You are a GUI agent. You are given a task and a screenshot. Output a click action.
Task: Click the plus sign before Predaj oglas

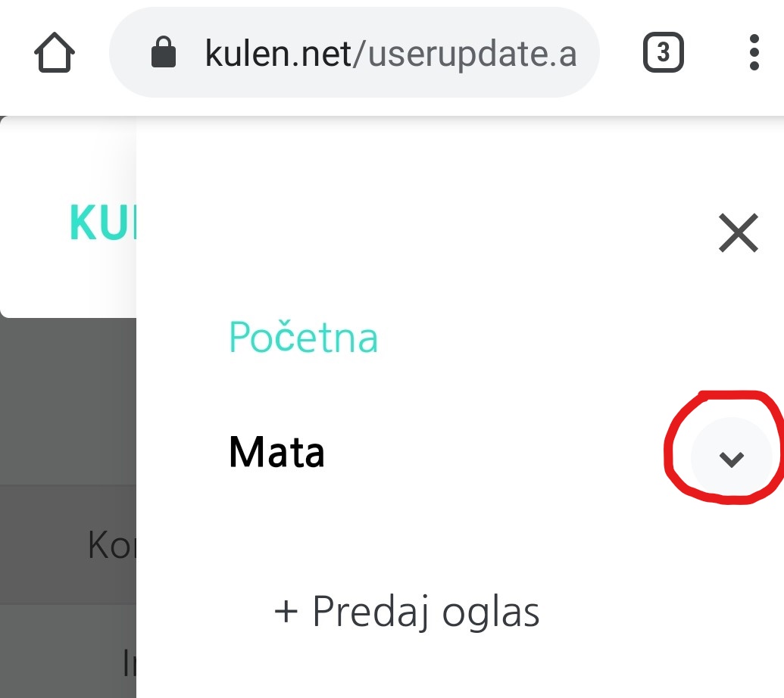287,612
